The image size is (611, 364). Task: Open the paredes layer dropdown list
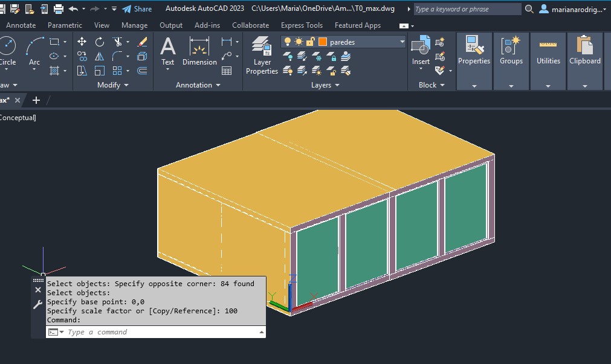402,42
